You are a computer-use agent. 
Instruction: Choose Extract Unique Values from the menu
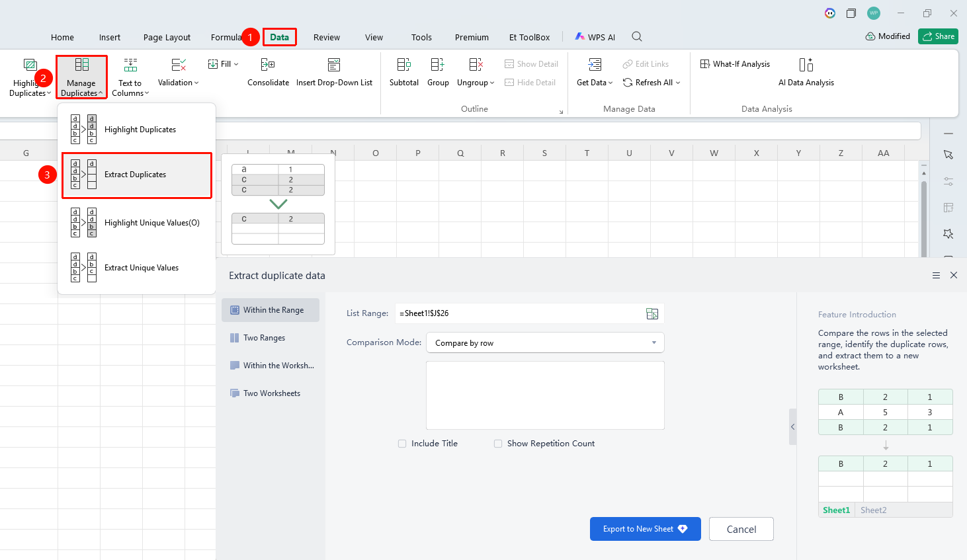(137, 268)
